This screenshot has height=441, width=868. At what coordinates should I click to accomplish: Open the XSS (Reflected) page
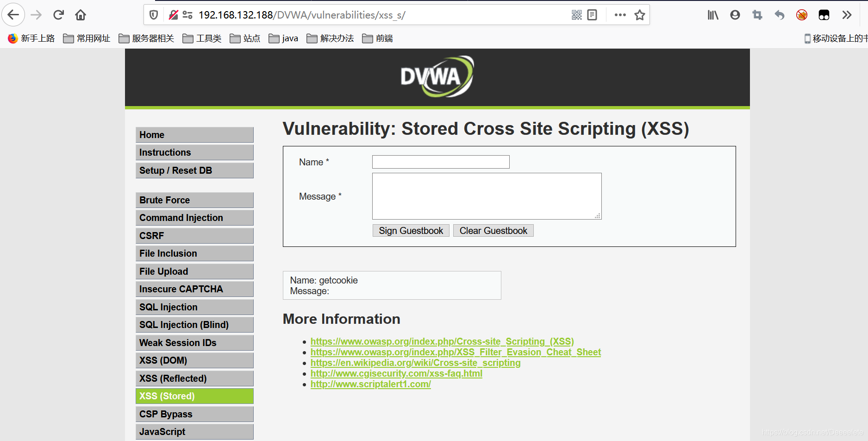click(x=194, y=378)
